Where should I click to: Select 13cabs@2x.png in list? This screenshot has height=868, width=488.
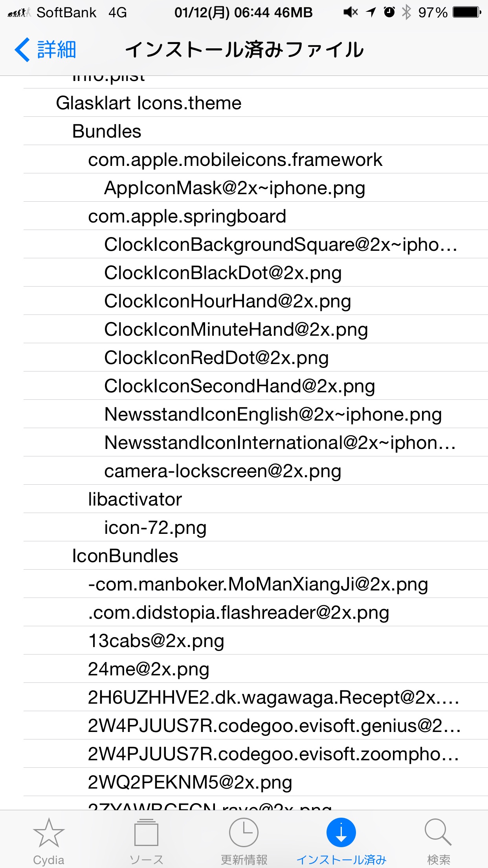255,640
